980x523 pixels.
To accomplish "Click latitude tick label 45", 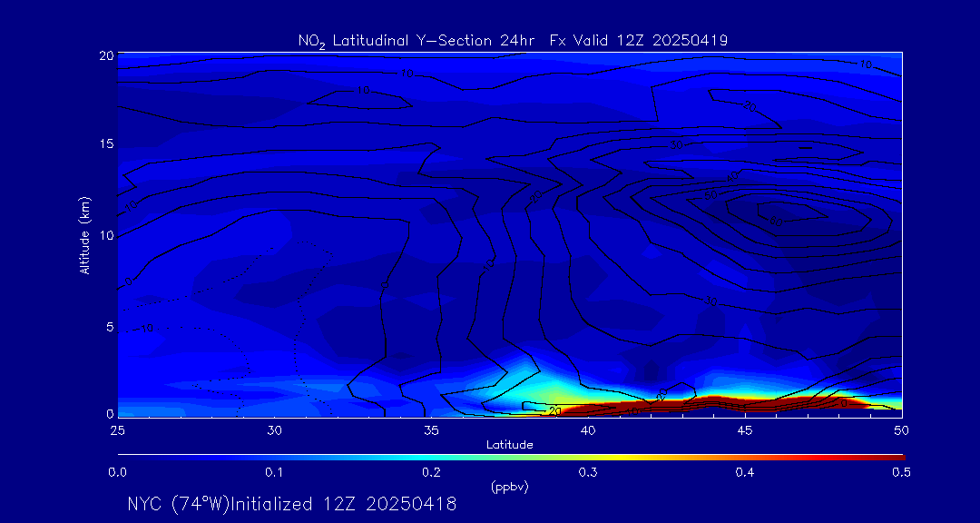I will [745, 430].
